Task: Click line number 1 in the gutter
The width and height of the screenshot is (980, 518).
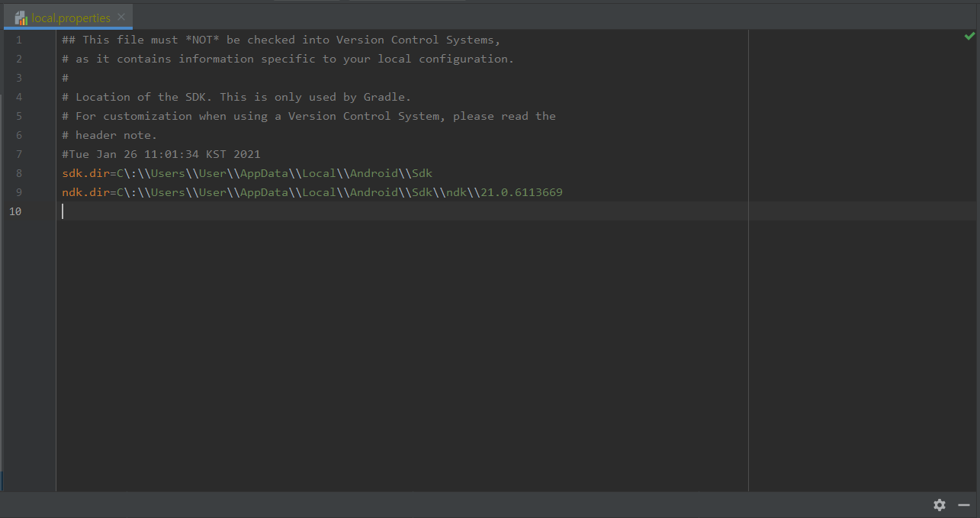Action: [x=18, y=40]
